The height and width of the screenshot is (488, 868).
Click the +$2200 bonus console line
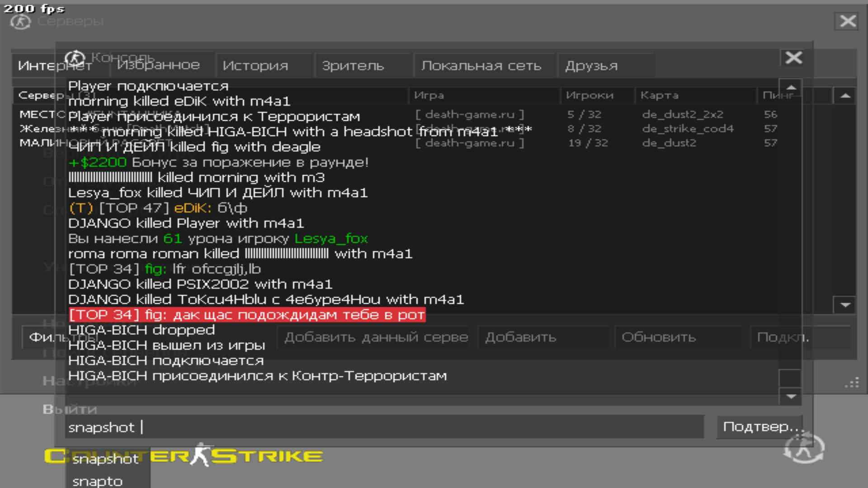point(218,162)
